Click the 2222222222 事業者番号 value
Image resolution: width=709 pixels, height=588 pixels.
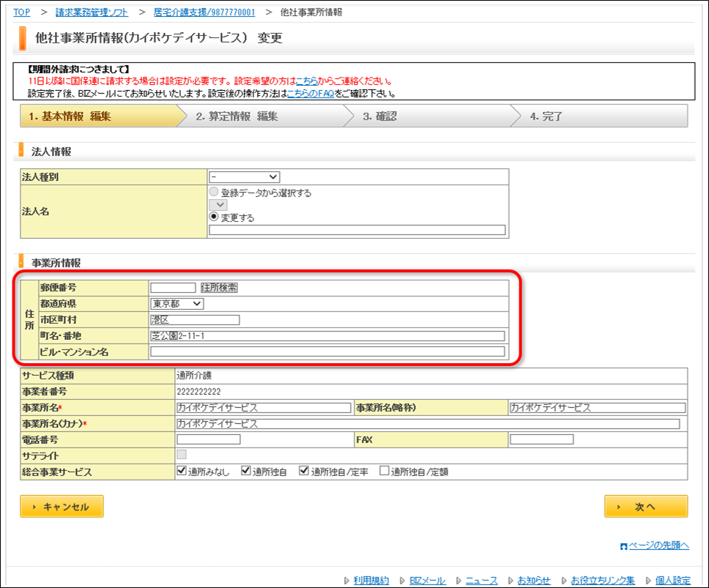pyautogui.click(x=198, y=392)
